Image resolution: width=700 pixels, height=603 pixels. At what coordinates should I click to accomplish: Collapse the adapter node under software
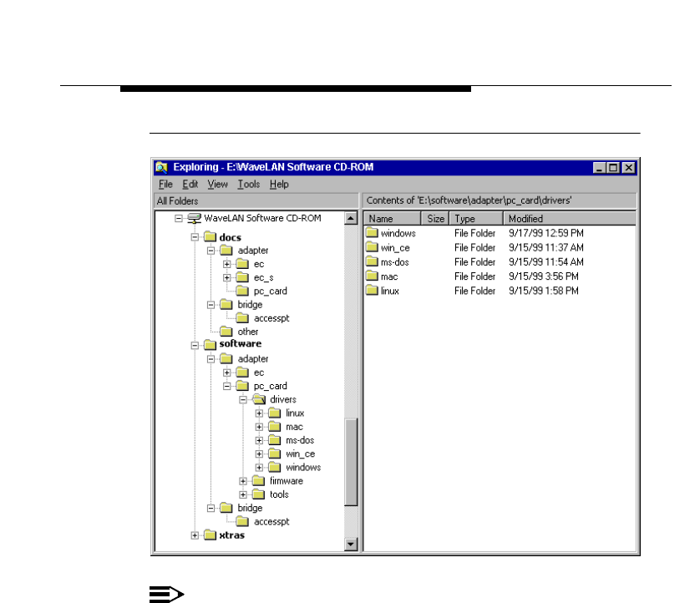pyautogui.click(x=211, y=359)
